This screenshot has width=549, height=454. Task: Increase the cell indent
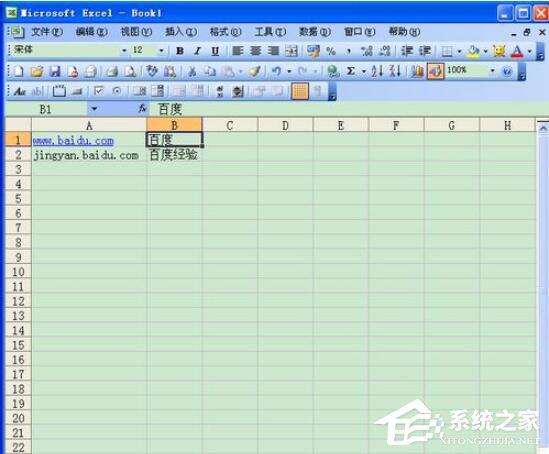[425, 51]
